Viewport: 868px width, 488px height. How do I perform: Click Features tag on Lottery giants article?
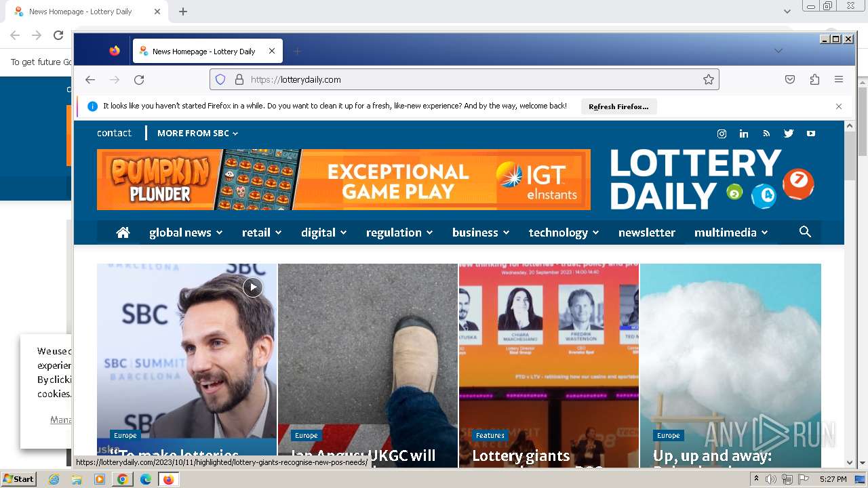pyautogui.click(x=490, y=435)
